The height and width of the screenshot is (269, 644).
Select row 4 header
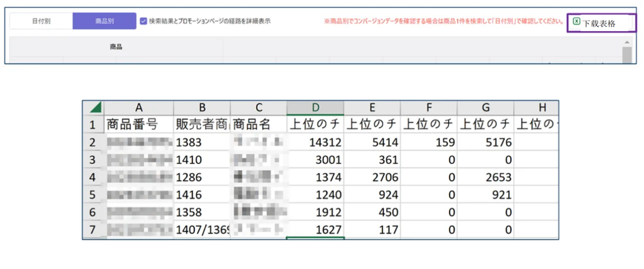tap(93, 177)
